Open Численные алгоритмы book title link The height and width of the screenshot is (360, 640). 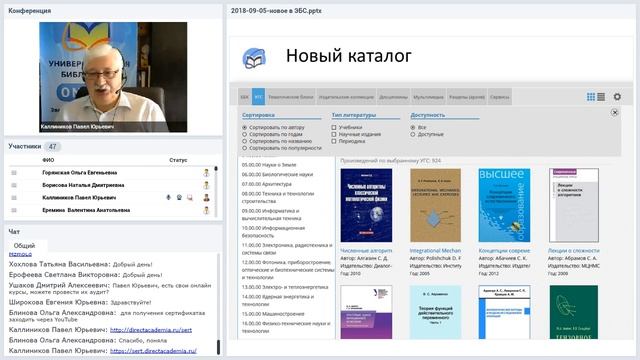point(366,251)
